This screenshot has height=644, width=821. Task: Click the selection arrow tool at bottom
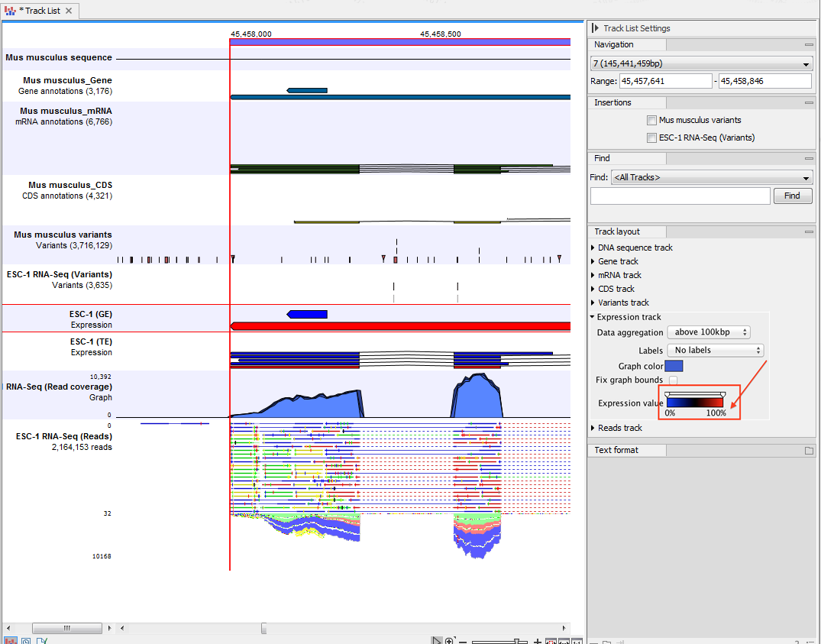coord(436,640)
